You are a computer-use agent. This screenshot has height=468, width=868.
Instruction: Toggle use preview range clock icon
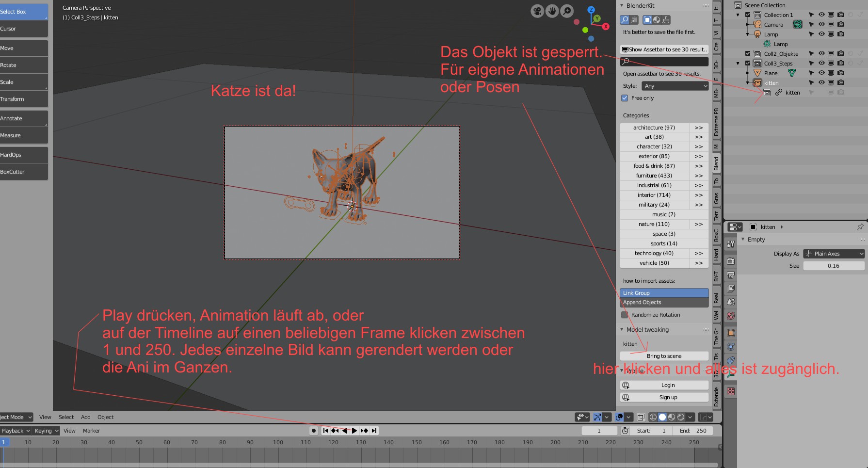(625, 431)
